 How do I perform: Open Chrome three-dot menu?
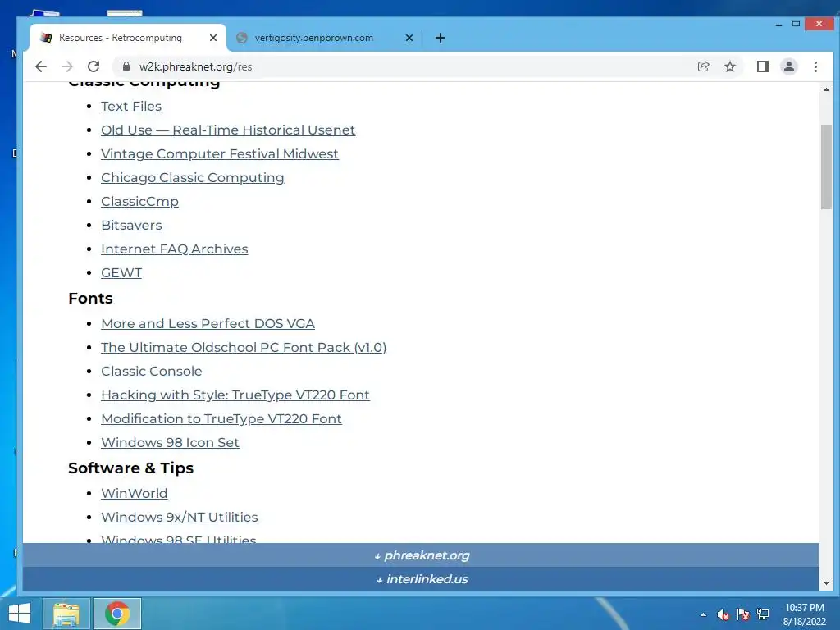[815, 66]
